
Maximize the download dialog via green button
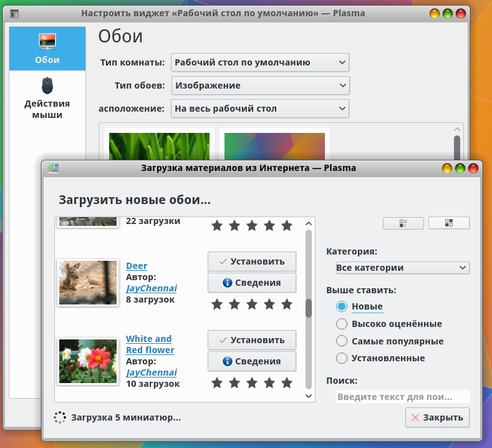460,168
